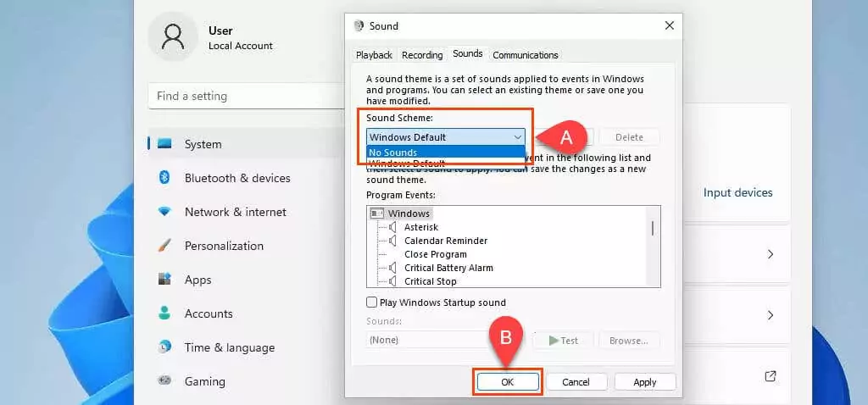This screenshot has height=405, width=868.
Task: Click the Time & language clock icon
Action: [x=164, y=347]
